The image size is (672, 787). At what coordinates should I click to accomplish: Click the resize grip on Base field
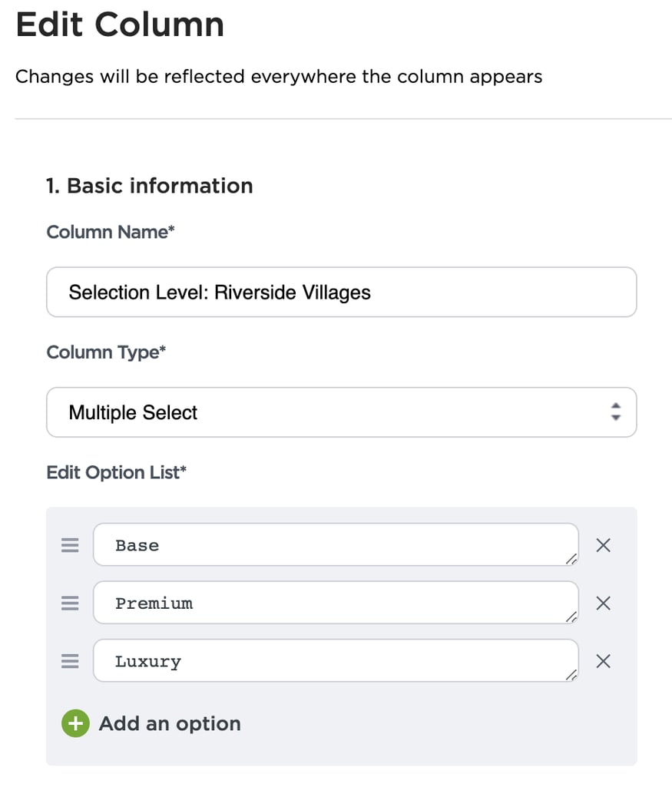(x=571, y=559)
